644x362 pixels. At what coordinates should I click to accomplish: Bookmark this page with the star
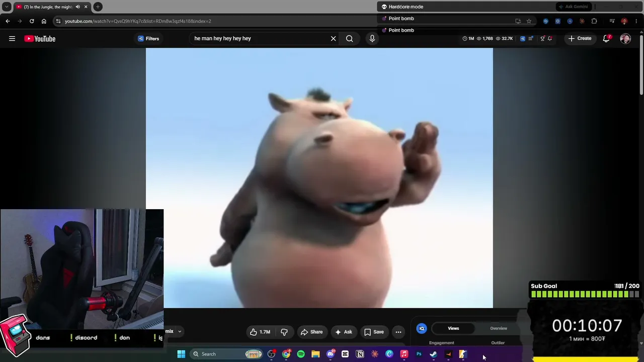tap(529, 21)
